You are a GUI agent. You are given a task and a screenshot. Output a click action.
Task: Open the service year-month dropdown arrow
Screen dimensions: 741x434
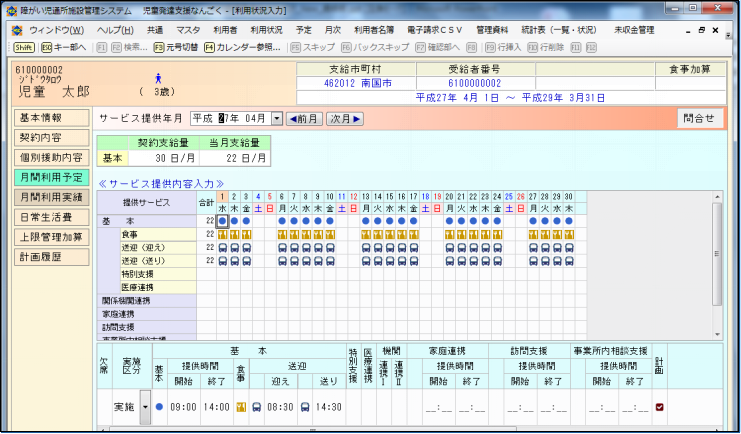coord(277,118)
